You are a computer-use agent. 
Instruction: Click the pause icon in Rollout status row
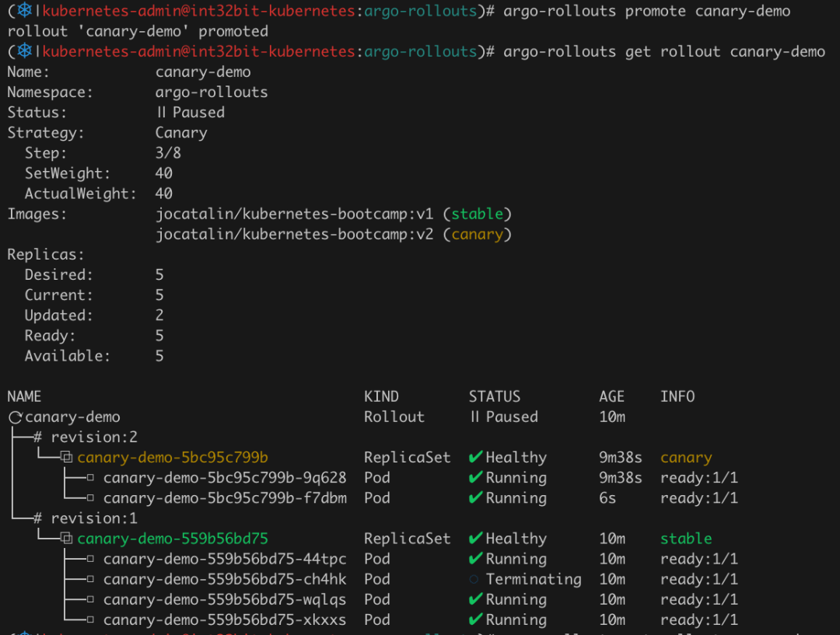[474, 417]
